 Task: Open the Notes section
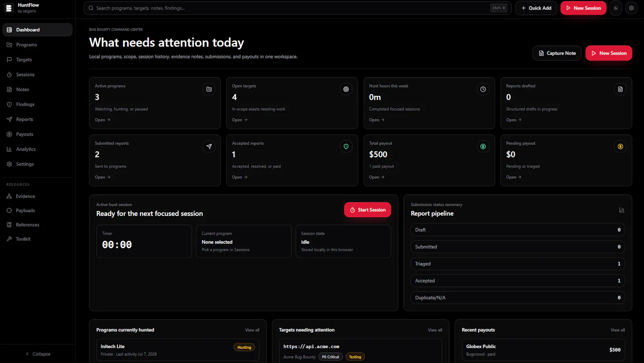tap(37, 89)
